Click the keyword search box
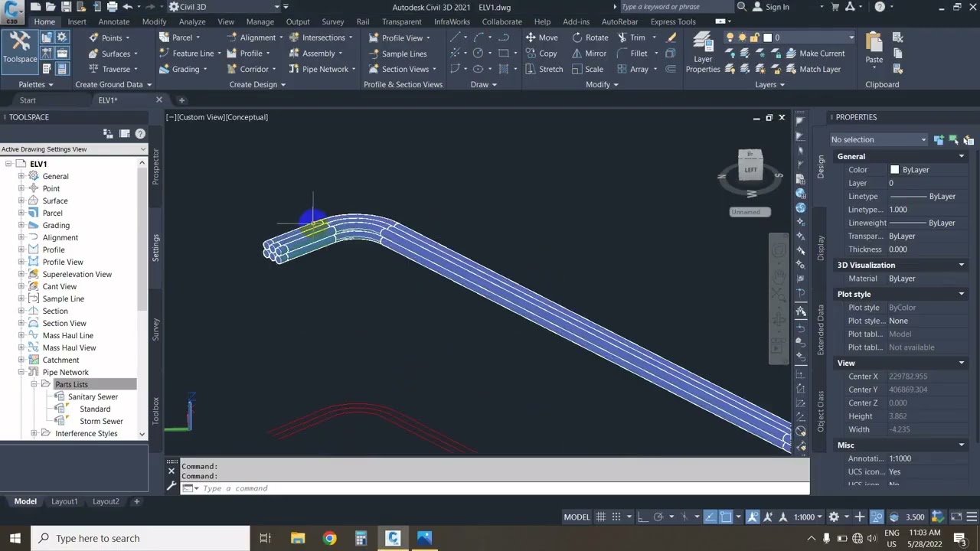The image size is (980, 551). 676,7
